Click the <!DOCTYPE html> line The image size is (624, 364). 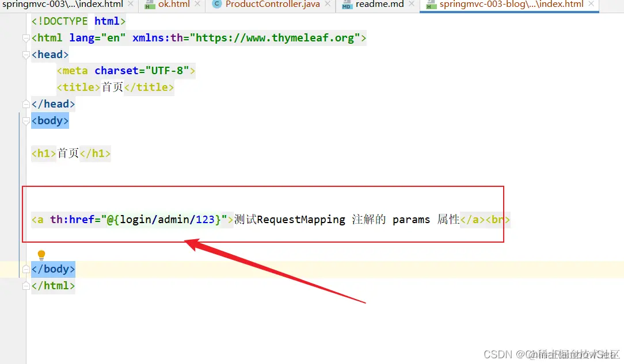click(78, 21)
